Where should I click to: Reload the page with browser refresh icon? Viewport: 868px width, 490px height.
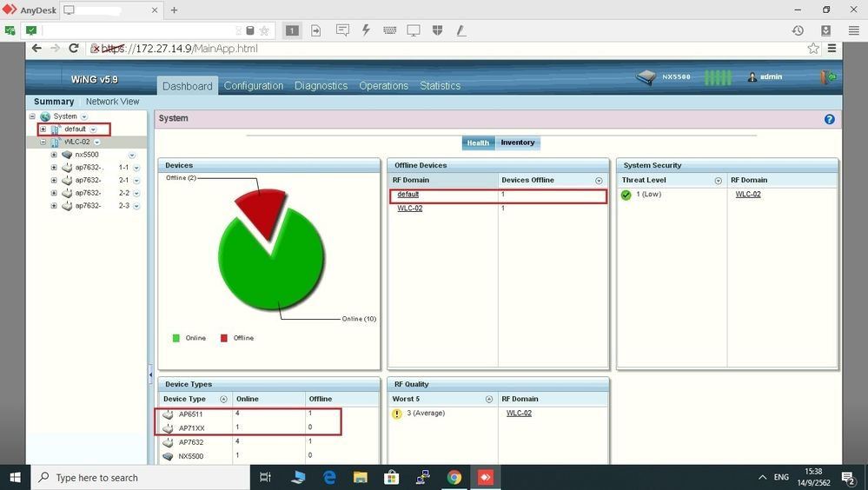pyautogui.click(x=75, y=49)
